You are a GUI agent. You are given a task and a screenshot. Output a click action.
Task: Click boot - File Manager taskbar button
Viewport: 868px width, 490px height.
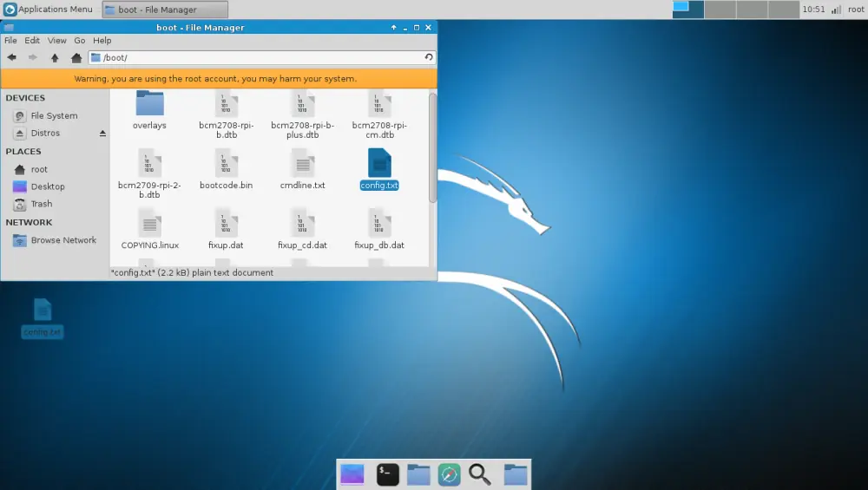(x=165, y=10)
